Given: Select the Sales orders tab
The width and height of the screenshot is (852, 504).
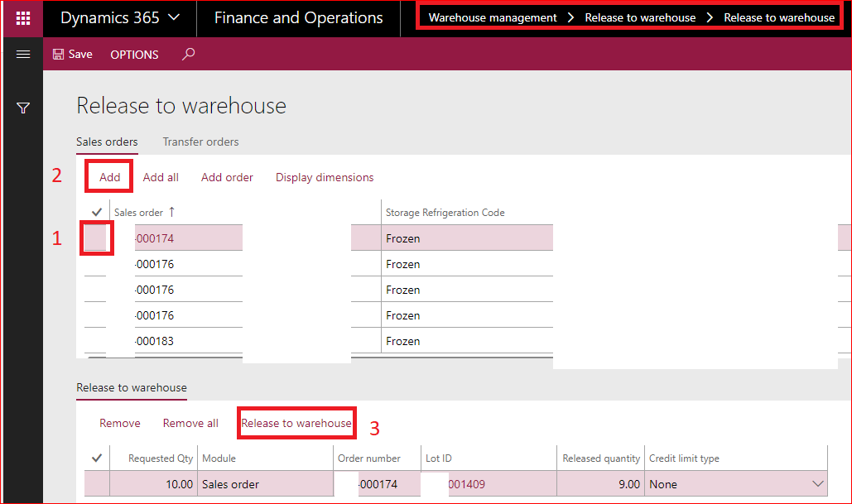Looking at the screenshot, I should pyautogui.click(x=106, y=142).
